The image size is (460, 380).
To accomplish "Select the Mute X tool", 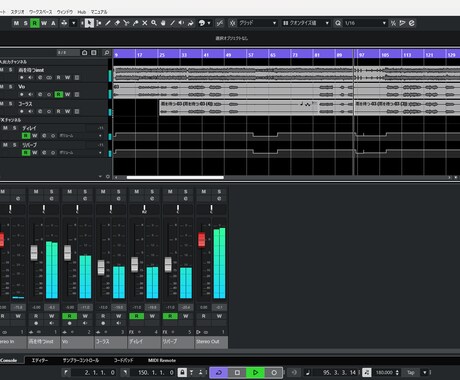I will coord(145,23).
